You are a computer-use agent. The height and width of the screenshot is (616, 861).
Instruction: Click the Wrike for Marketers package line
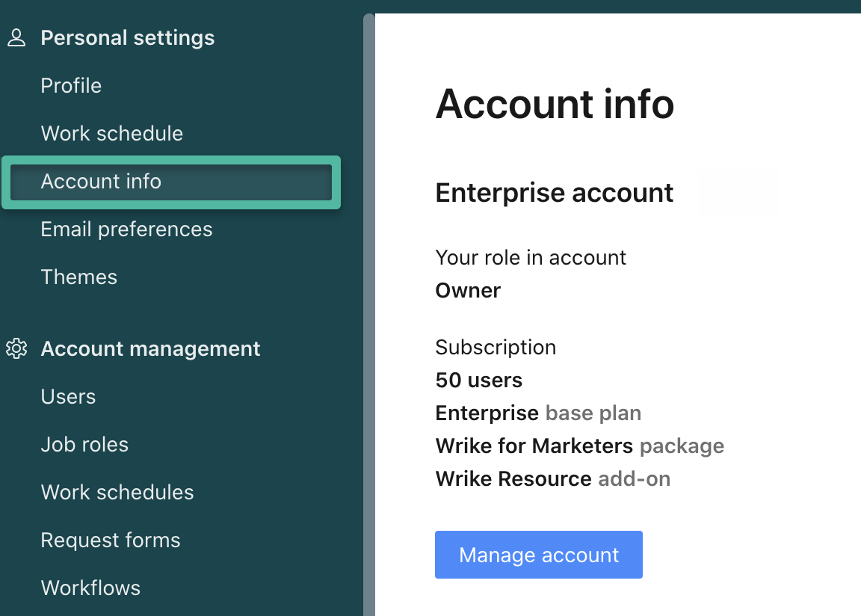(x=579, y=446)
